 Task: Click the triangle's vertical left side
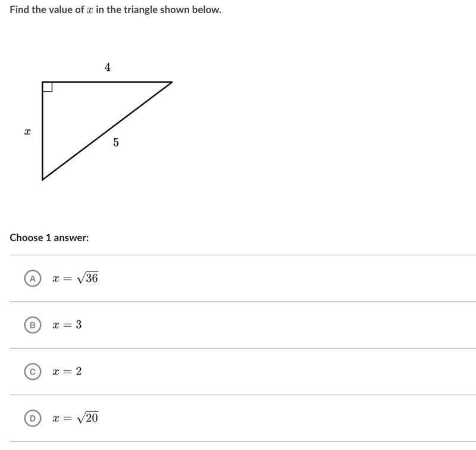pyautogui.click(x=42, y=131)
